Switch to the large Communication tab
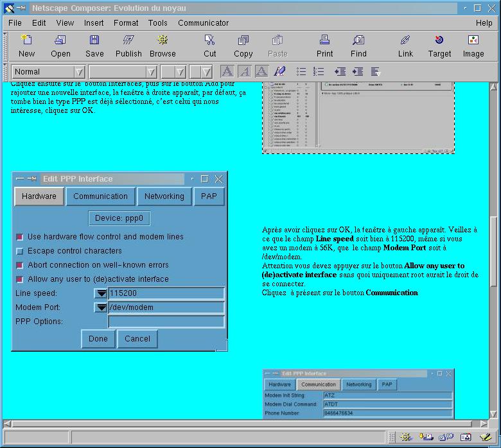501x448 pixels. click(x=100, y=196)
